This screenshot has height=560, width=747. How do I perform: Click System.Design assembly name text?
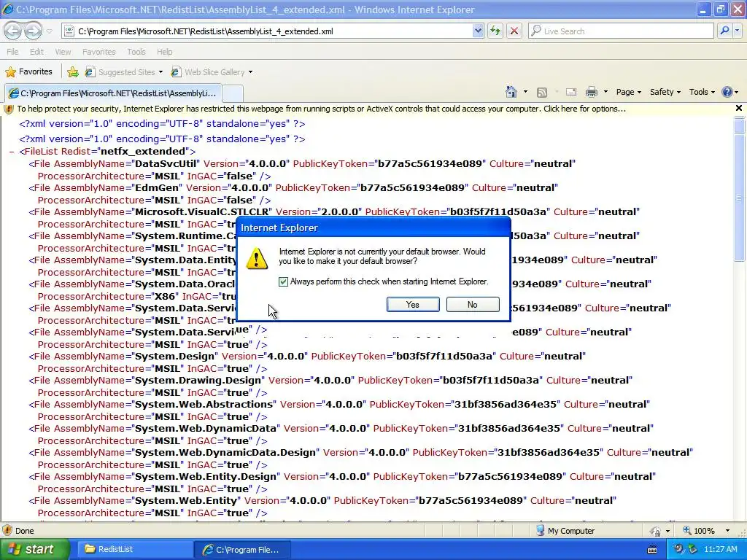click(175, 356)
